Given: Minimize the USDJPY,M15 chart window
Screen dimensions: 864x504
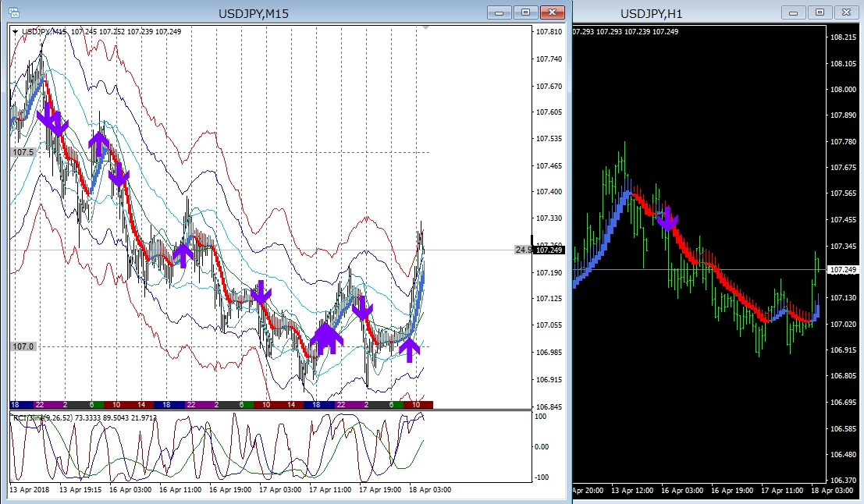Looking at the screenshot, I should (x=500, y=12).
